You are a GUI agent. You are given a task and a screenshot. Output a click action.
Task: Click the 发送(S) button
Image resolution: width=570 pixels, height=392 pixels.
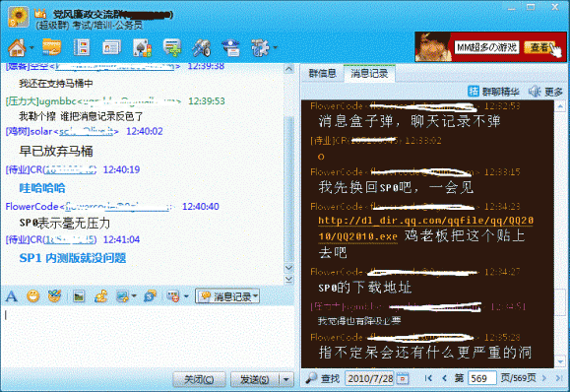254,379
